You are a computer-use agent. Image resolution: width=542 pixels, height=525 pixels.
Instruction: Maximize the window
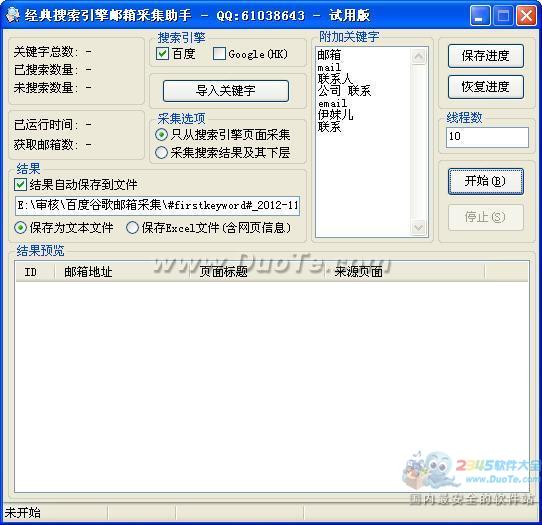pyautogui.click(x=503, y=16)
